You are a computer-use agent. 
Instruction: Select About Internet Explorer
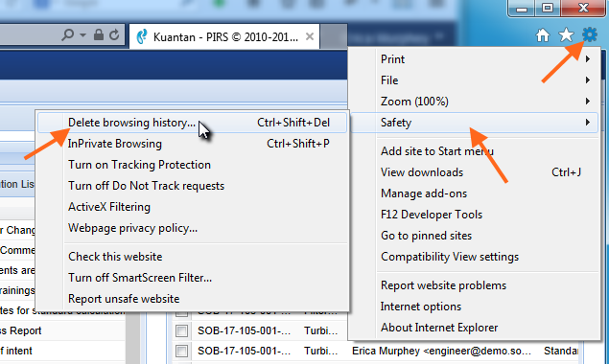pyautogui.click(x=474, y=328)
